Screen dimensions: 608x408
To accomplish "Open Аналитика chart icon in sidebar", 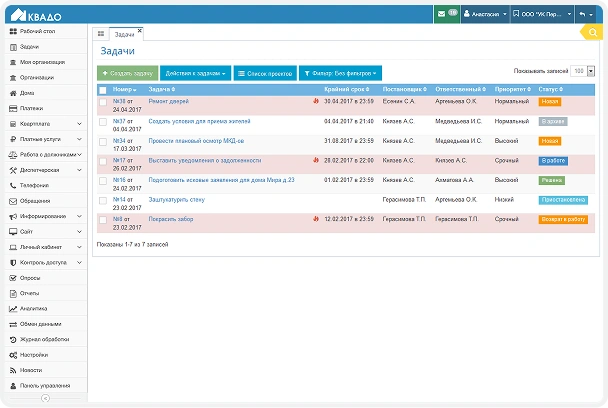I will [12, 309].
